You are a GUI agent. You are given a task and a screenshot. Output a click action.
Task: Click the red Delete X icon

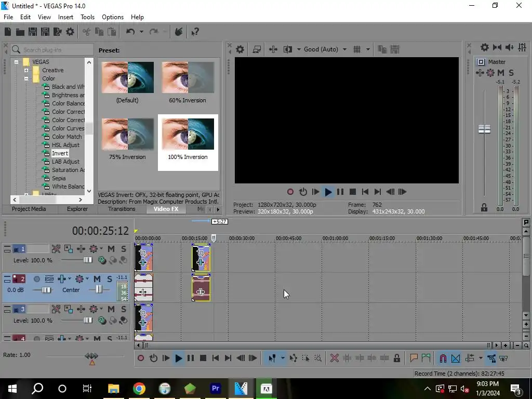pos(334,358)
